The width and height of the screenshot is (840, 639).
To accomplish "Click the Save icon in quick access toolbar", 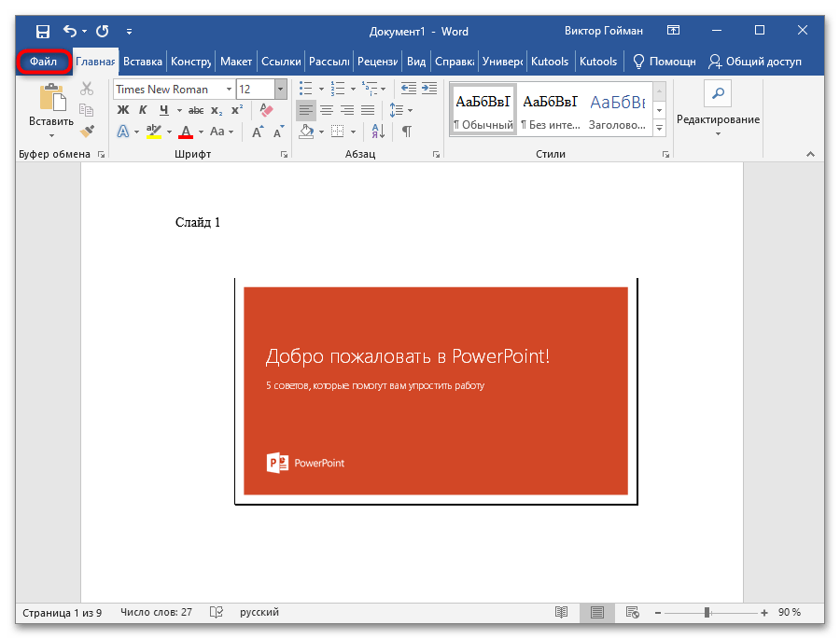I will click(x=43, y=31).
